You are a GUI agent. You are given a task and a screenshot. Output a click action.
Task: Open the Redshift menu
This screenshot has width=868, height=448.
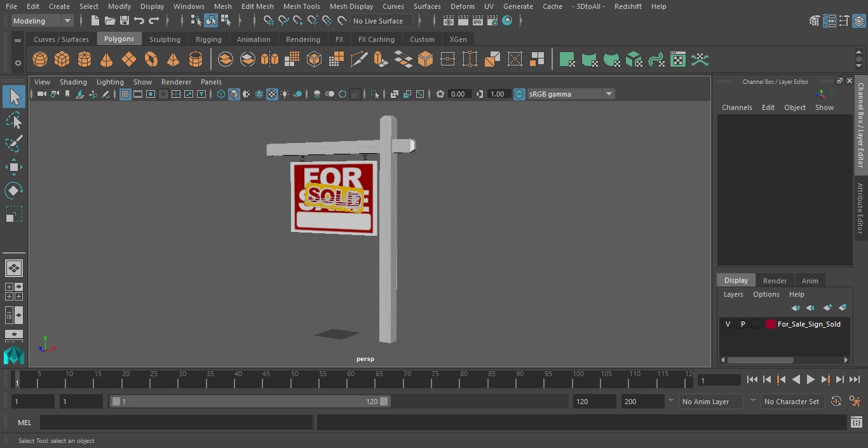tap(628, 6)
